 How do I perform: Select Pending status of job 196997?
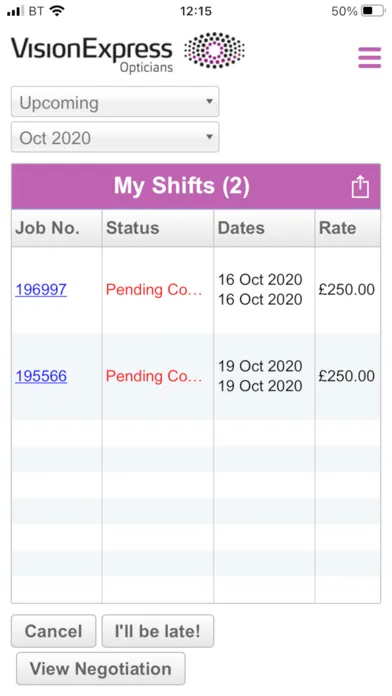(154, 290)
